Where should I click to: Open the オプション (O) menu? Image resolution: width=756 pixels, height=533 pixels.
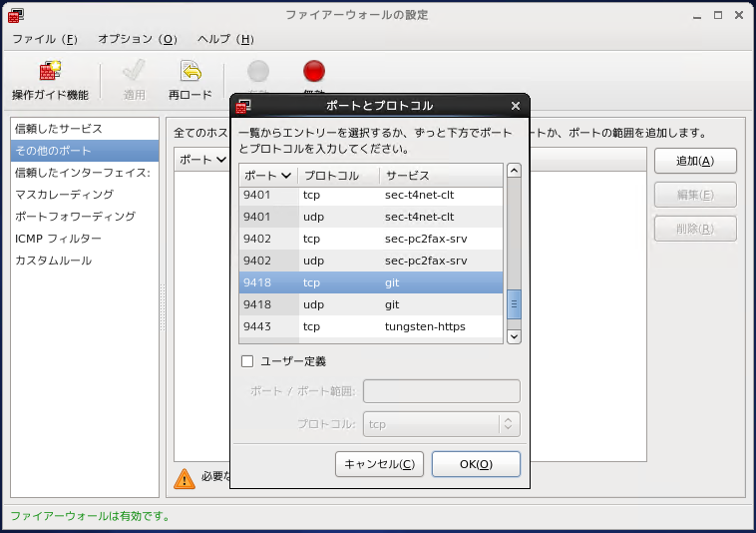pos(138,39)
